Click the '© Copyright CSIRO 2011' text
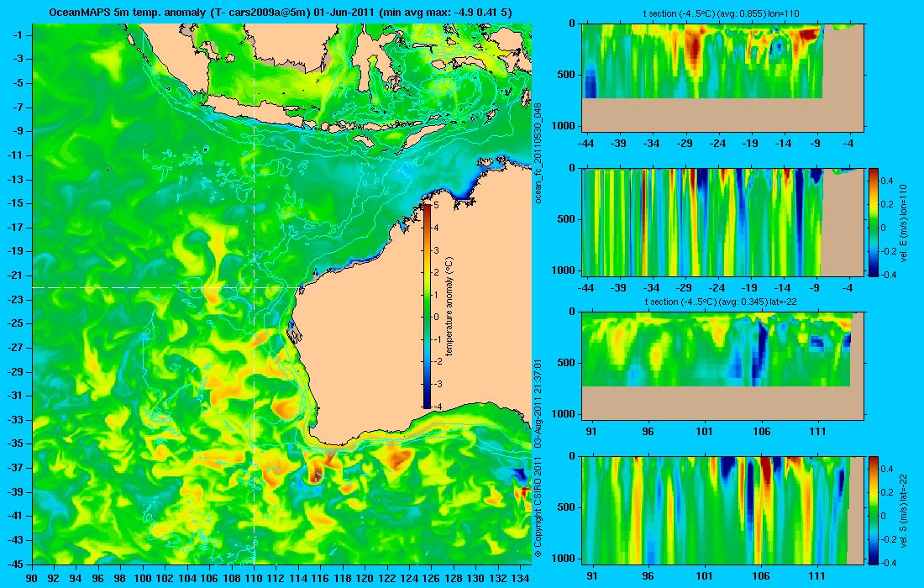The image size is (924, 588). [x=538, y=505]
